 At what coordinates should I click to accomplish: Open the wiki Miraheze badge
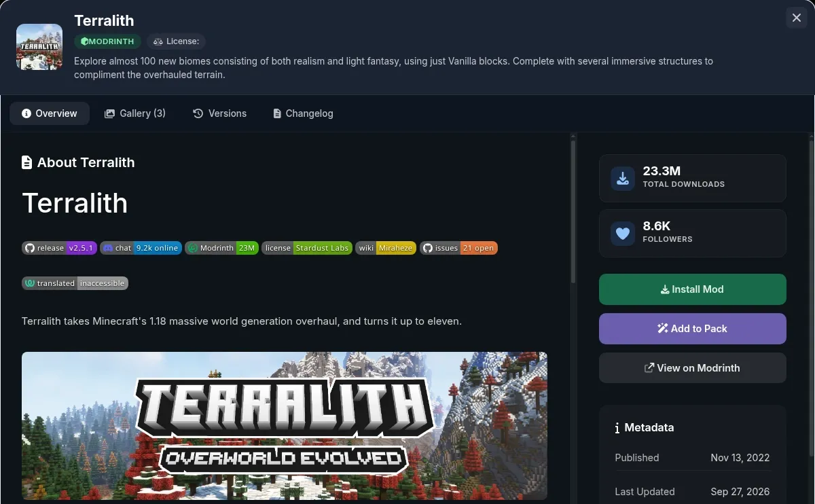point(385,248)
